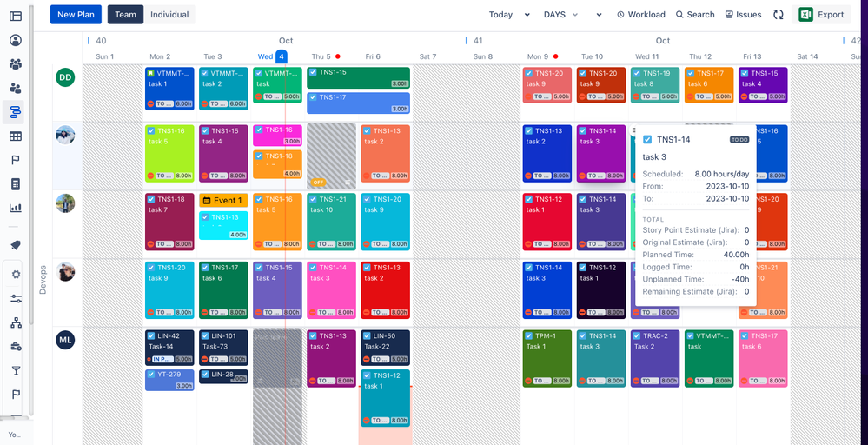This screenshot has width=868, height=445.
Task: Click the Thu 5 date header
Action: [x=321, y=56]
